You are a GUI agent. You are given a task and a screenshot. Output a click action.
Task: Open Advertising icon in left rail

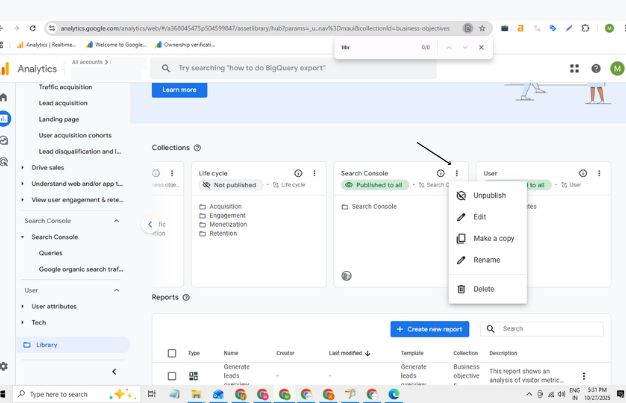coord(4,162)
